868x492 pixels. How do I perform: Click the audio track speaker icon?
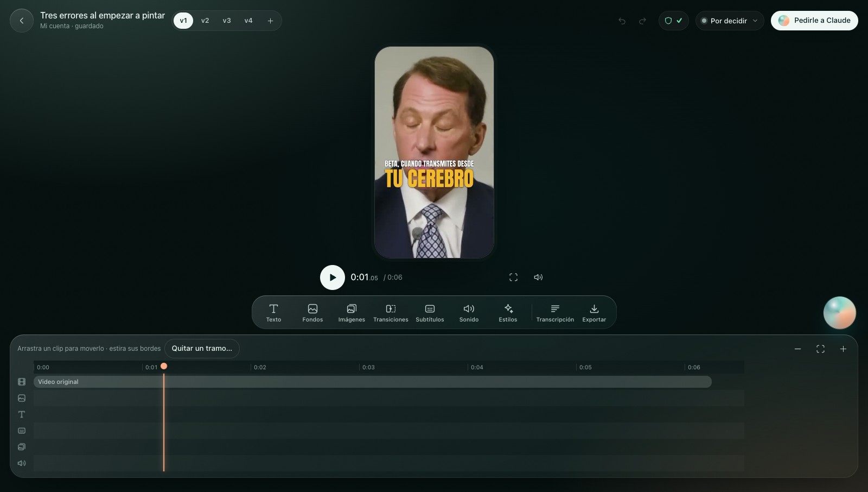(x=22, y=463)
